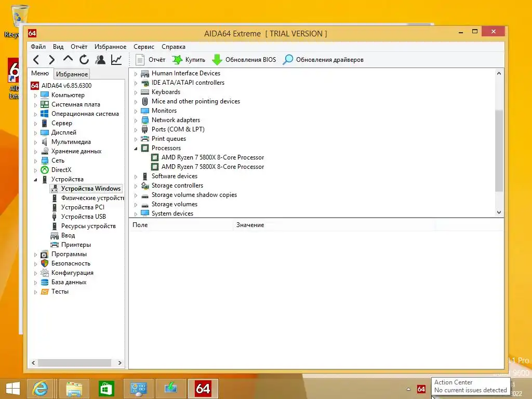Expand the Human Interface Devices node
Viewport: 532px width, 399px height.
tap(136, 74)
